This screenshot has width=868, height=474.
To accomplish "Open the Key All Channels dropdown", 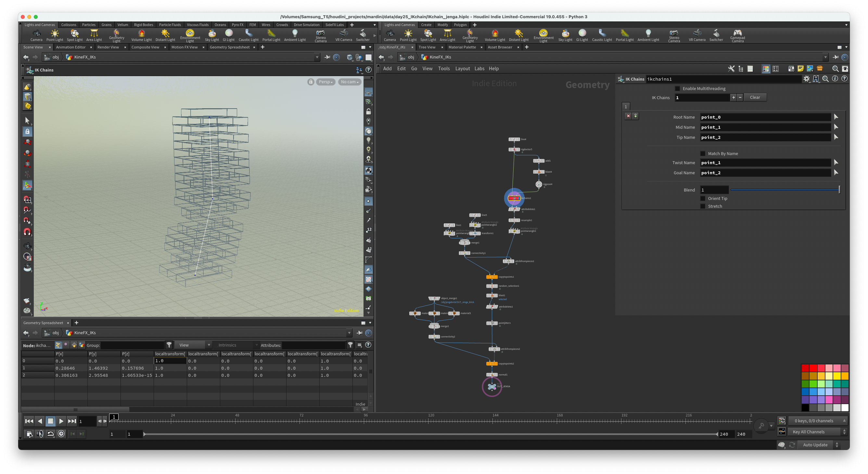I will coord(817,432).
